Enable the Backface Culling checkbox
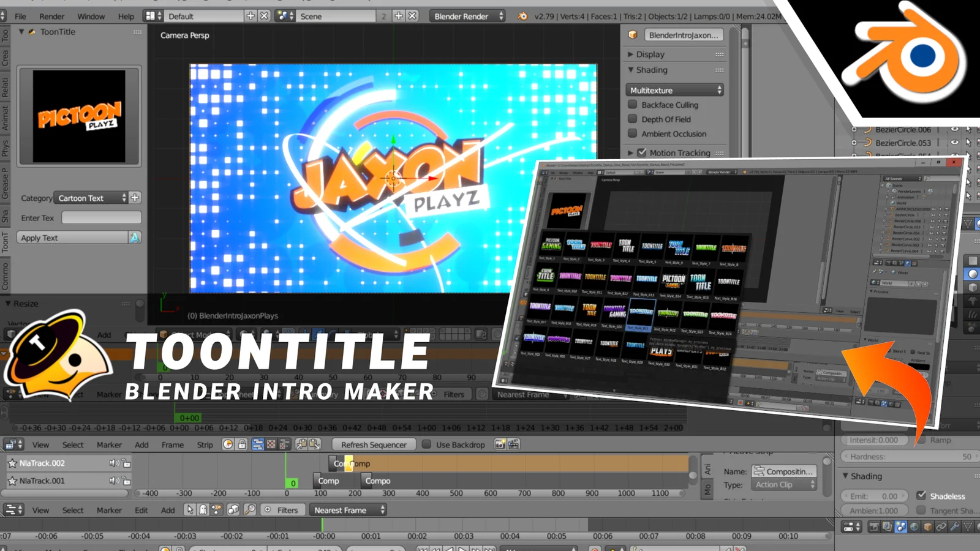This screenshot has height=551, width=980. pyautogui.click(x=633, y=105)
